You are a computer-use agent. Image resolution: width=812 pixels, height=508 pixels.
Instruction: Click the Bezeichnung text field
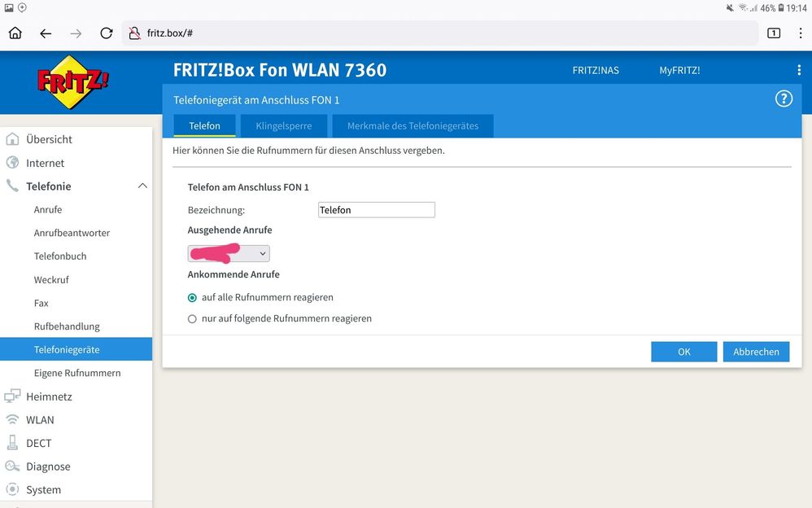(377, 210)
